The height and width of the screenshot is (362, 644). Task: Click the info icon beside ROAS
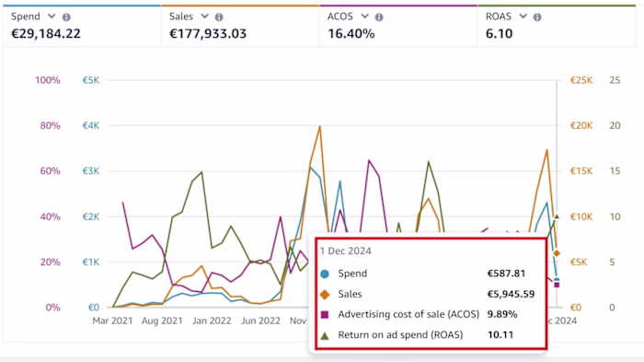[x=537, y=17]
